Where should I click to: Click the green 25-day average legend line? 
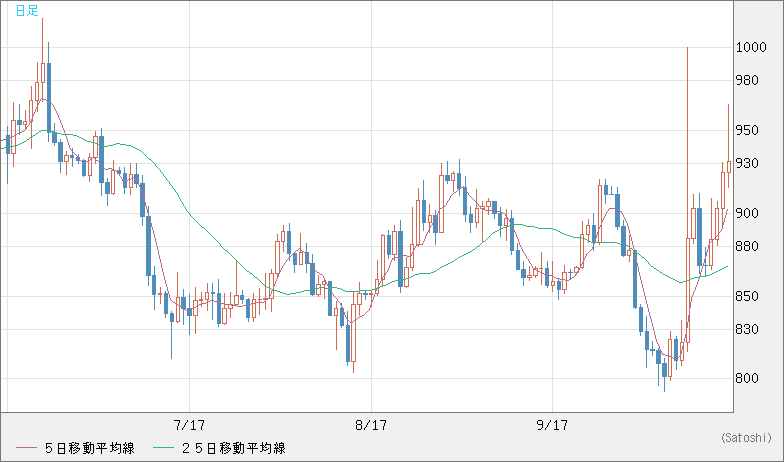pos(167,447)
